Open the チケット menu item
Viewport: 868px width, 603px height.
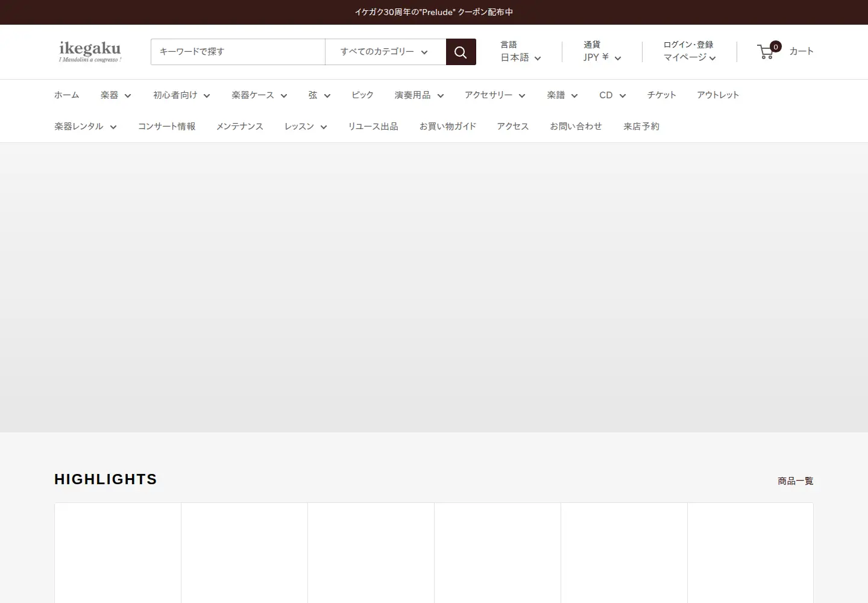[661, 95]
